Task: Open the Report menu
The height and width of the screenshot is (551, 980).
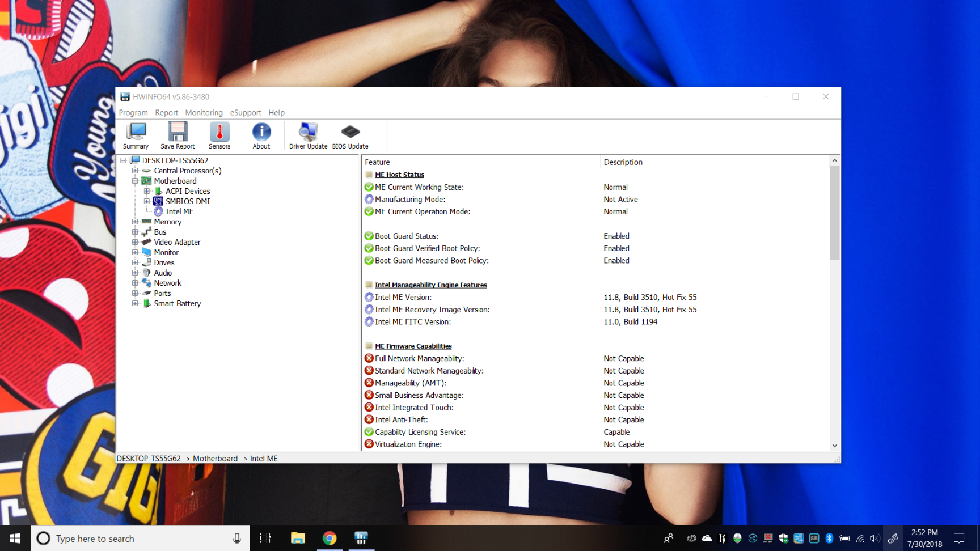Action: click(x=166, y=113)
